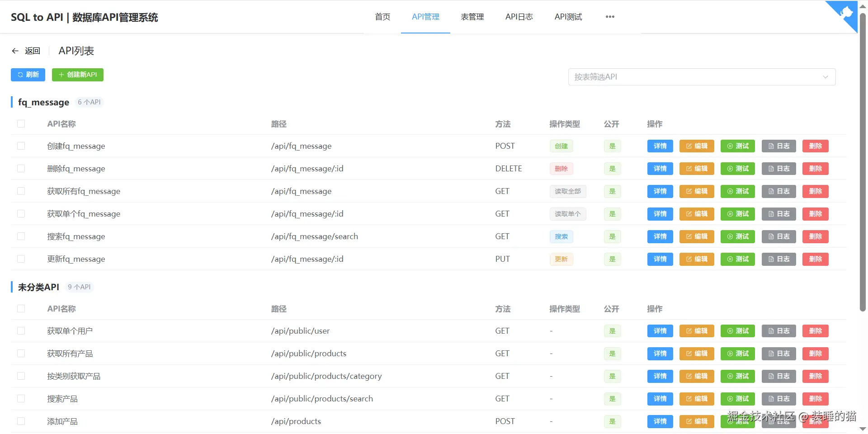Switch to the 表管理 tab

point(472,17)
